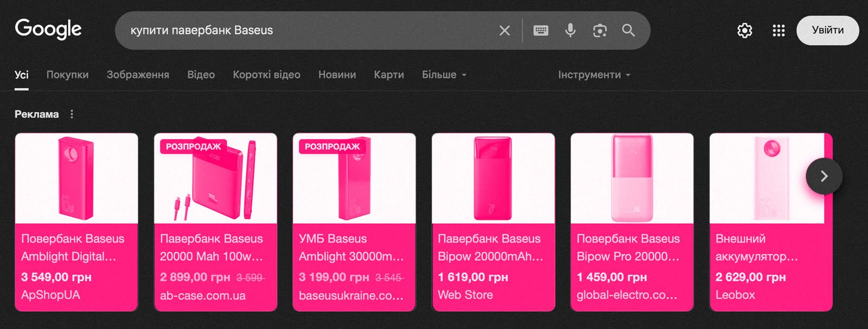Open the Внешний аккумулятор product title
Viewport: 868px width, 329px height.
[757, 248]
